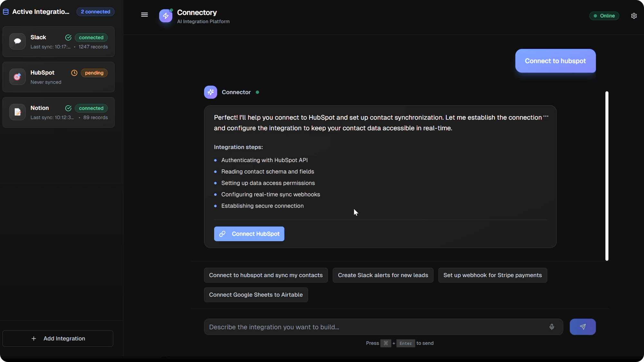Open the hamburger menu icon
The image size is (644, 362).
point(144,15)
